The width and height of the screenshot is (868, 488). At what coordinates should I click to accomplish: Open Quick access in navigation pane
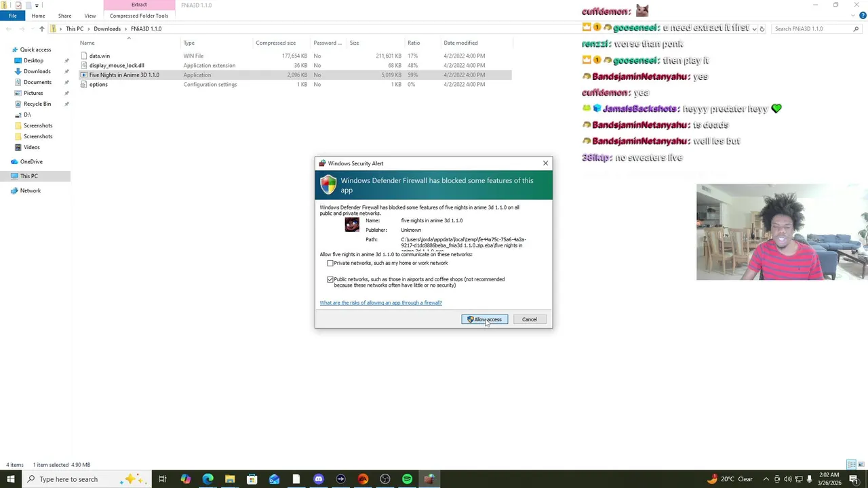[35, 49]
